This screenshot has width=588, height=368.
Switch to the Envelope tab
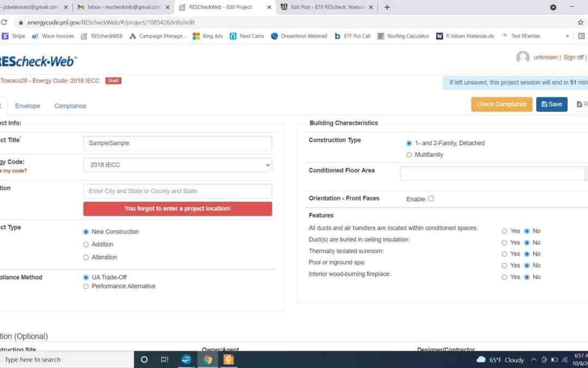pos(27,106)
